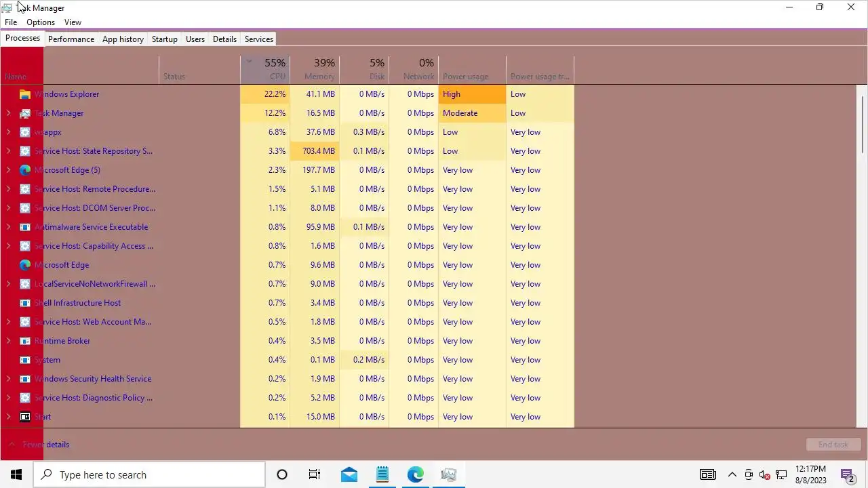The image size is (868, 488).
Task: Click the Windows Explorer folder icon
Action: point(25,94)
